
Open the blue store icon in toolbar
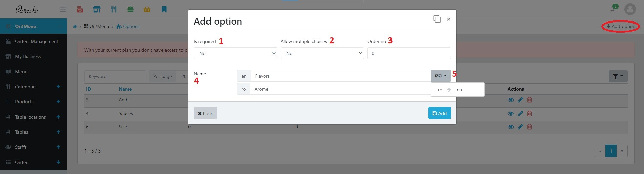point(97,9)
